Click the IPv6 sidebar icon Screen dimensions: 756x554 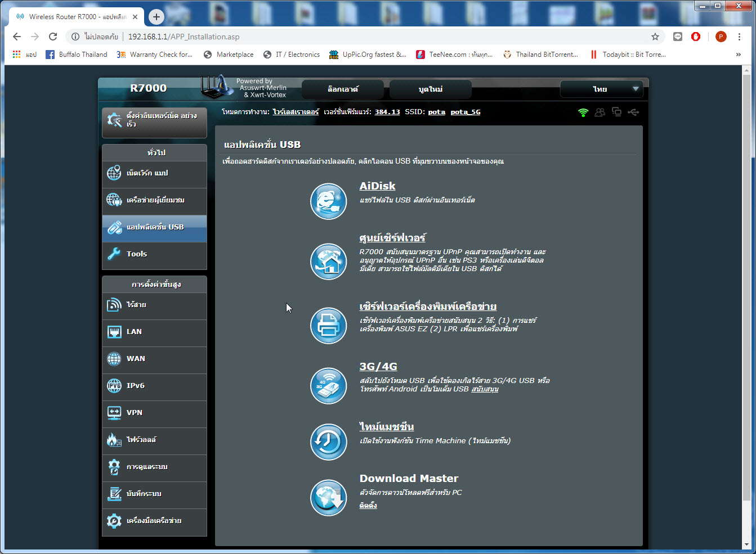(114, 386)
